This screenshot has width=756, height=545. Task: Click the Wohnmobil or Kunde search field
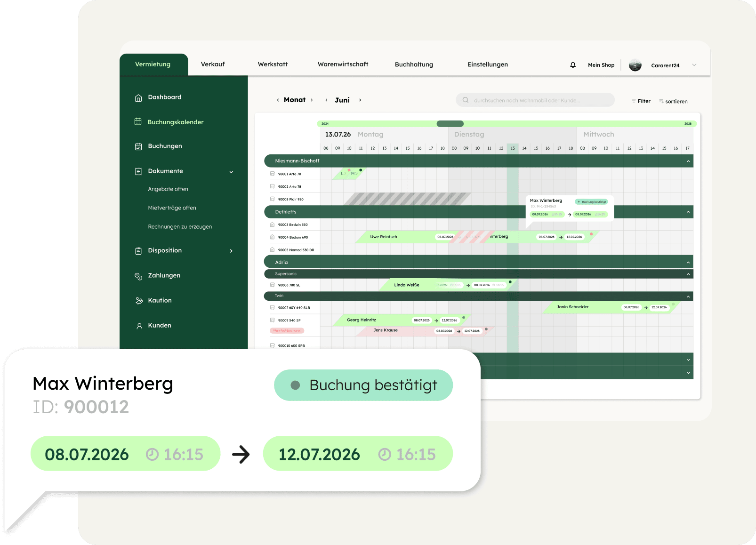pos(535,100)
